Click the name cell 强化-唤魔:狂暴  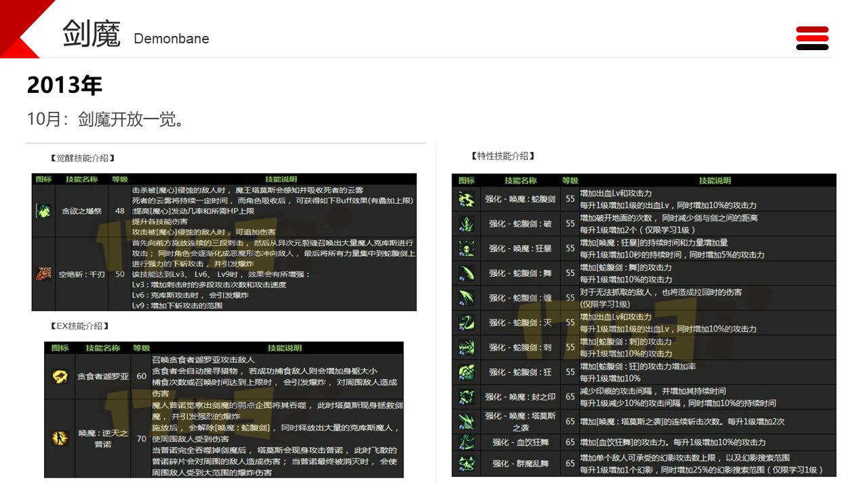click(520, 249)
